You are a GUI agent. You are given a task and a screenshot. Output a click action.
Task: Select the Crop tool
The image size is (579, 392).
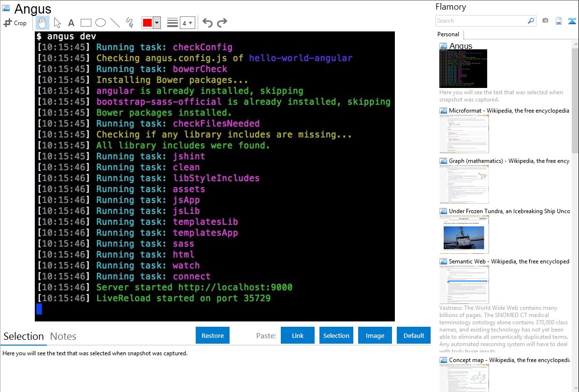(15, 23)
